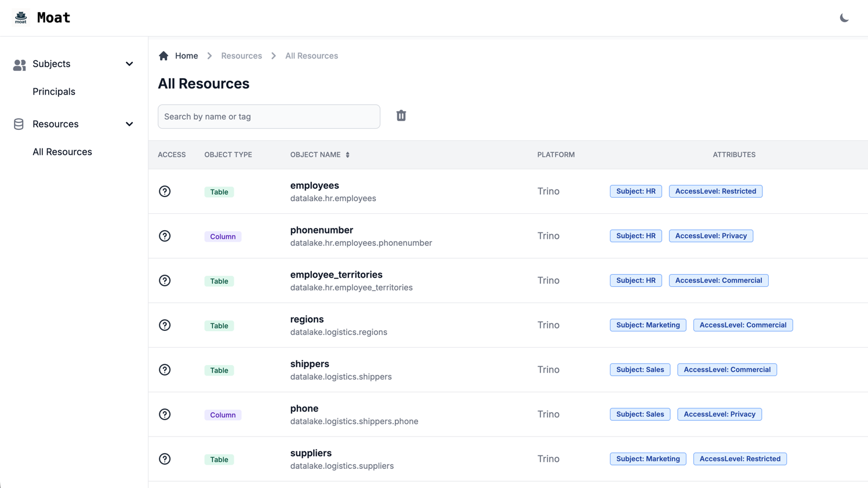Open the Home breadcrumb link
The width and height of the screenshot is (868, 488).
[x=186, y=55]
